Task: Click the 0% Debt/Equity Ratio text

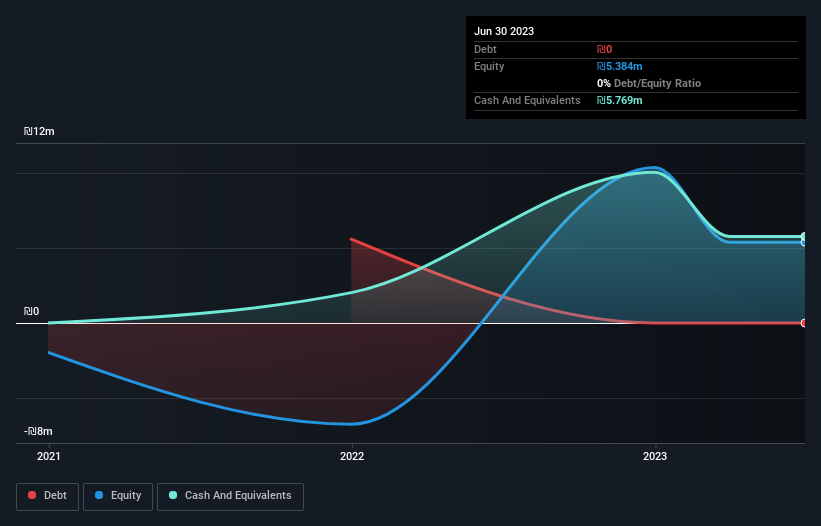Action: tap(649, 83)
